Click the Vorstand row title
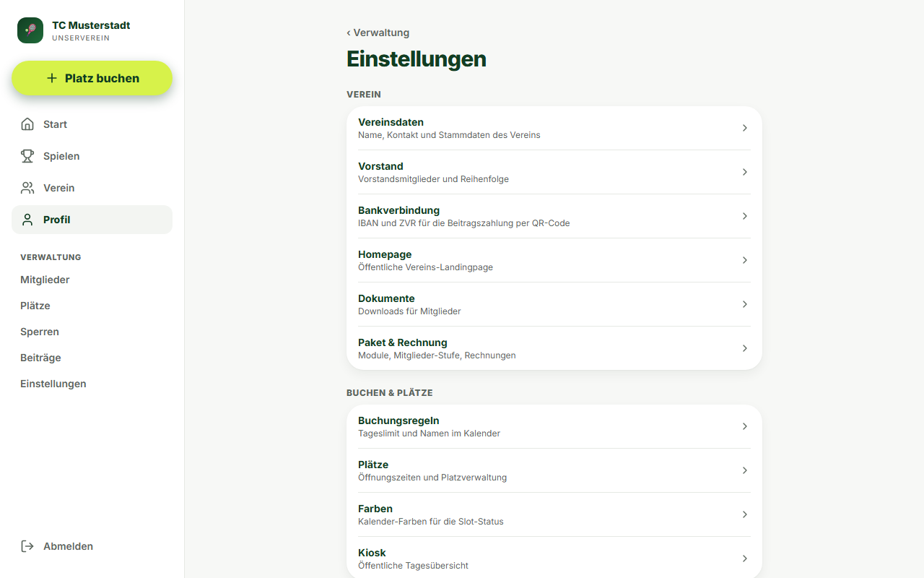Screen dimensions: 924x578 tap(380, 166)
